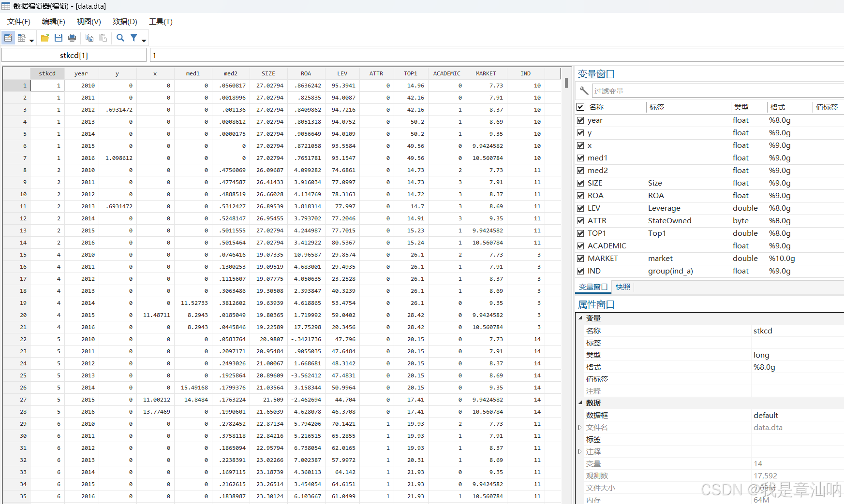Click cell value 11.48711 in x column

156,315
